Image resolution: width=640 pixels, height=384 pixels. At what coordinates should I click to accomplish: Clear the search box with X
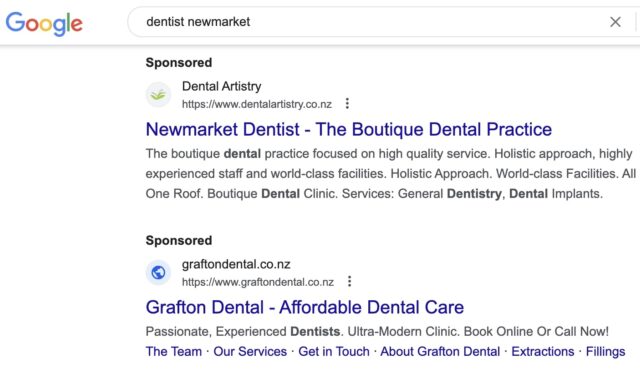[x=615, y=22]
